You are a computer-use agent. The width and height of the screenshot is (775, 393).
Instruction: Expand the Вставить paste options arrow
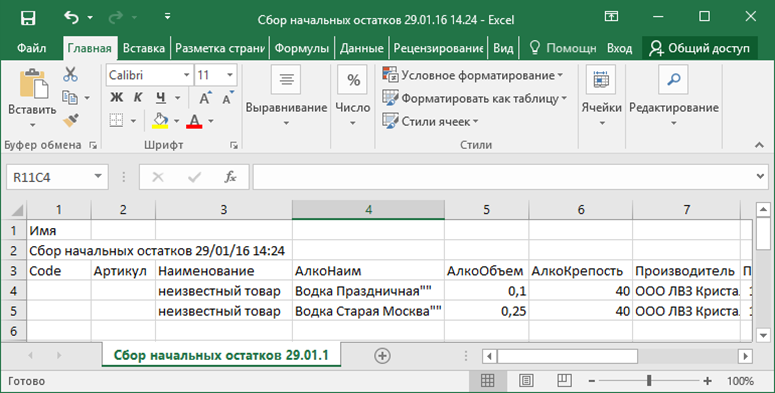[32, 125]
